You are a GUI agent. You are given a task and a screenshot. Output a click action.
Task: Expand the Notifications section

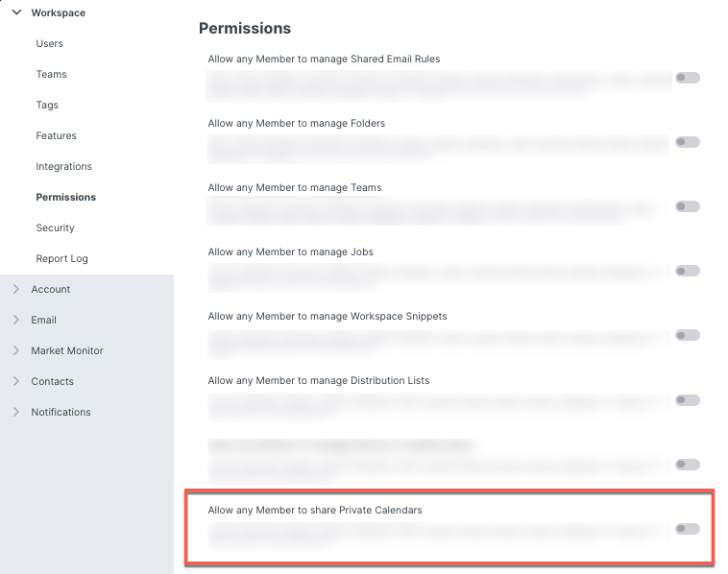pyautogui.click(x=16, y=412)
